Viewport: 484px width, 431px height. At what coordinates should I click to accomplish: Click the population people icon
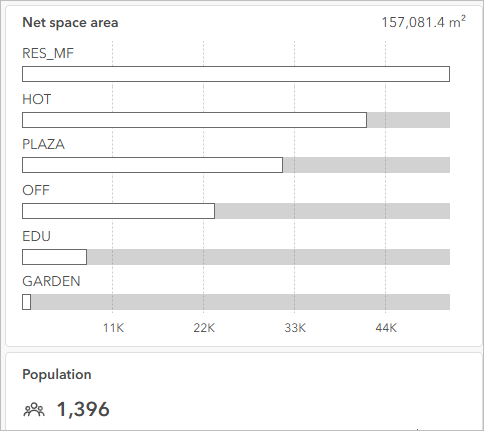pyautogui.click(x=34, y=410)
